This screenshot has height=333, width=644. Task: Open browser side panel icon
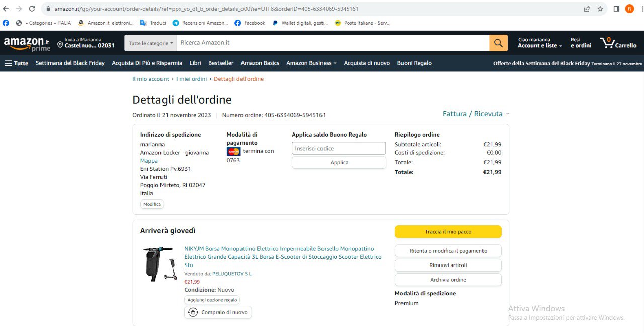(616, 9)
